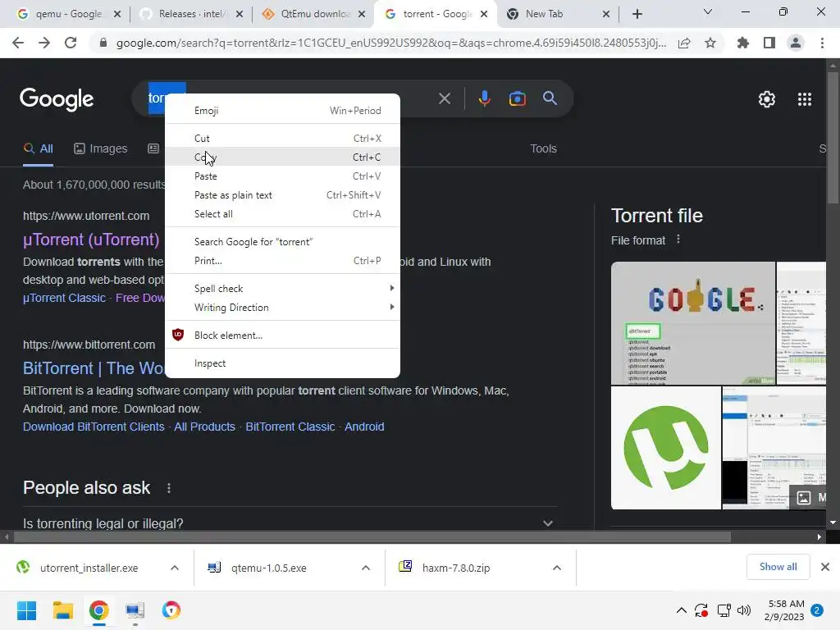The width and height of the screenshot is (840, 630).
Task: Click Show all downloads button
Action: tap(778, 567)
